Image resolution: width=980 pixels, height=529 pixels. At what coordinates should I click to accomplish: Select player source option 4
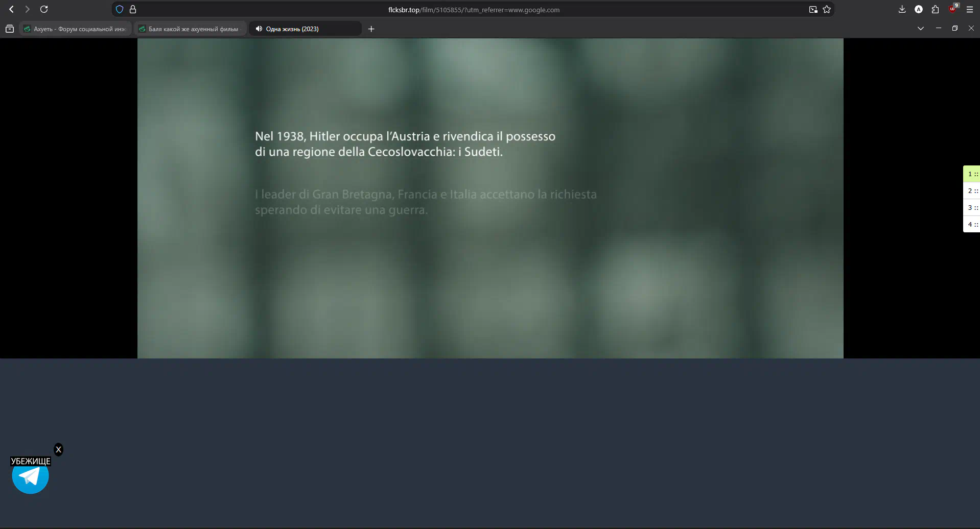tap(972, 224)
